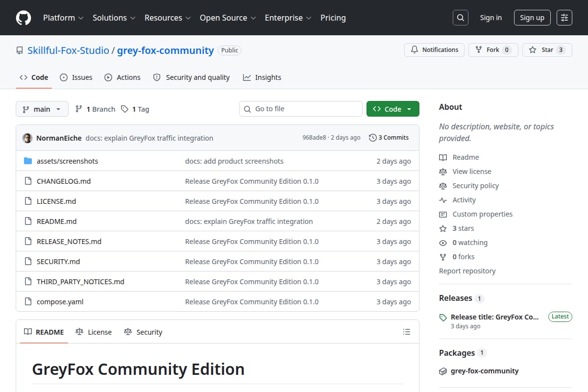Click the Notifications button
This screenshot has height=392, width=588.
(434, 50)
